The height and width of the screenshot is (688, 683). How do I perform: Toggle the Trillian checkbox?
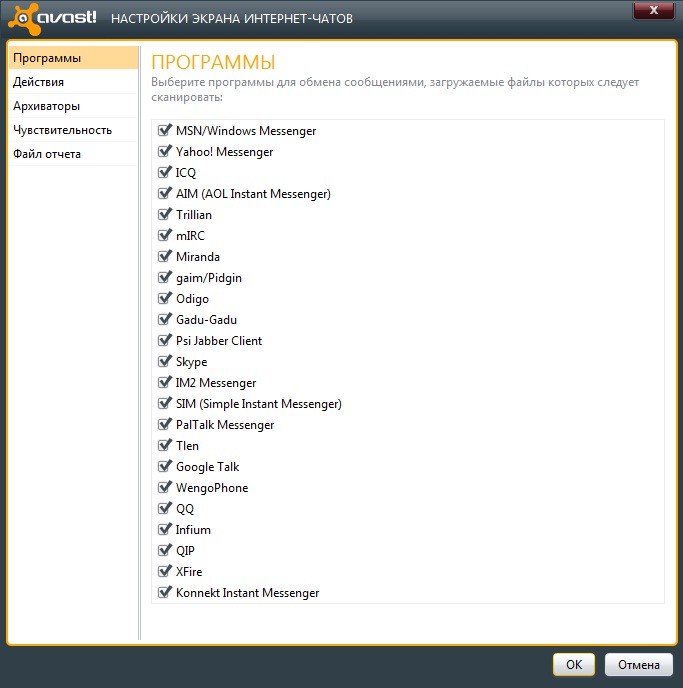pyautogui.click(x=164, y=215)
